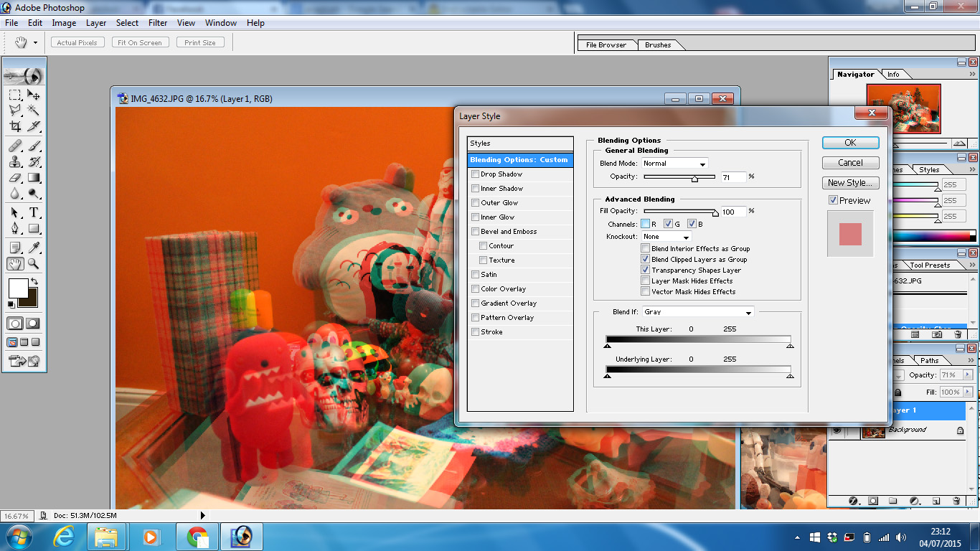980x551 pixels.
Task: Select the Notes tool
Action: point(15,248)
